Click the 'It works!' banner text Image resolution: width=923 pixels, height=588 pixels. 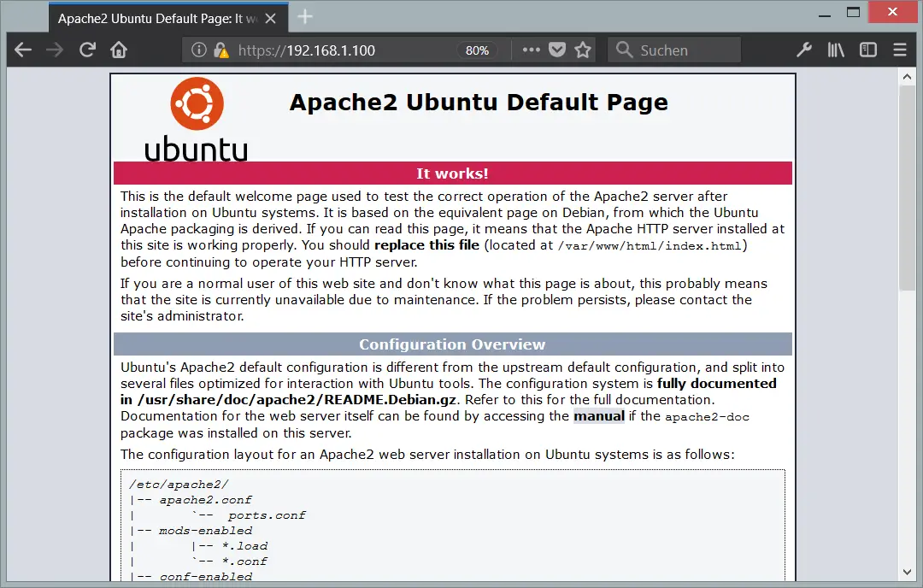point(453,173)
